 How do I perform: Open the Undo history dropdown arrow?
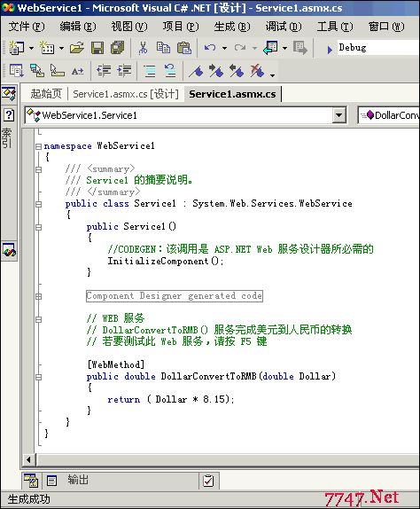(224, 48)
